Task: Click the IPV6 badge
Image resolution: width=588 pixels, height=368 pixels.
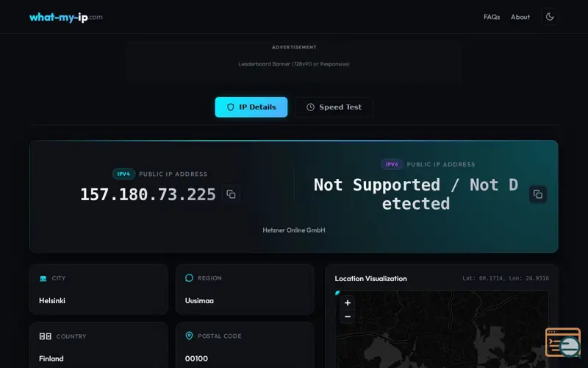Action: (x=392, y=164)
